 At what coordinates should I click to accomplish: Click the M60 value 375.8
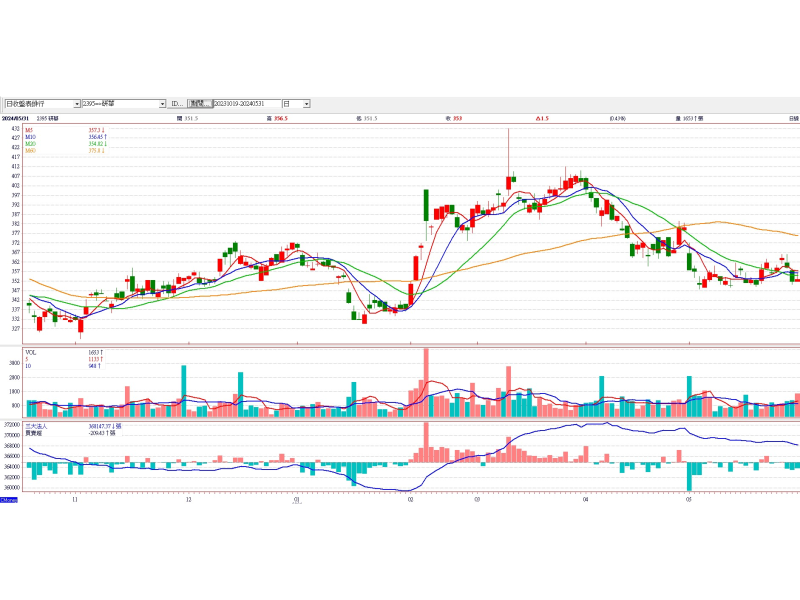tap(96, 151)
